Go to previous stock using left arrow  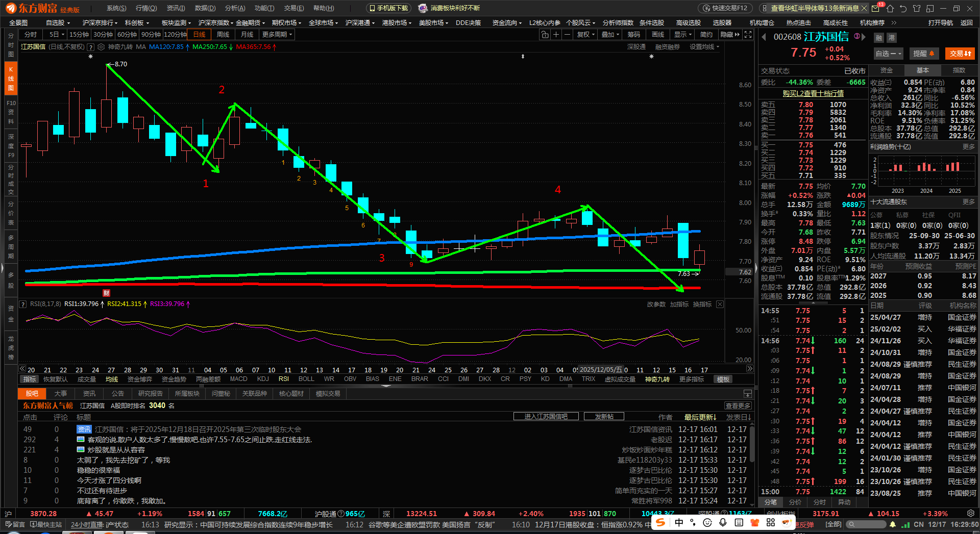point(764,37)
